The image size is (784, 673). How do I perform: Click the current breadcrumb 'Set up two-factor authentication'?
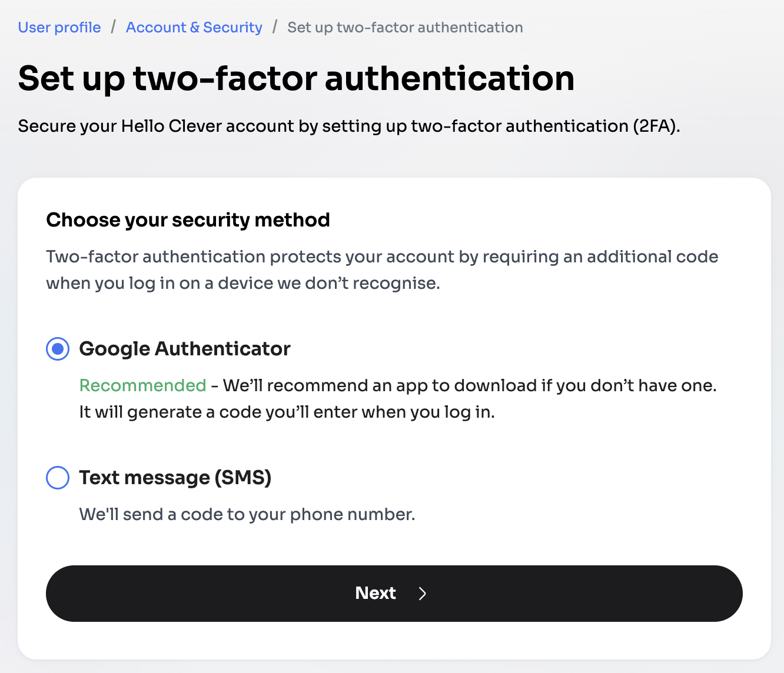[405, 28]
